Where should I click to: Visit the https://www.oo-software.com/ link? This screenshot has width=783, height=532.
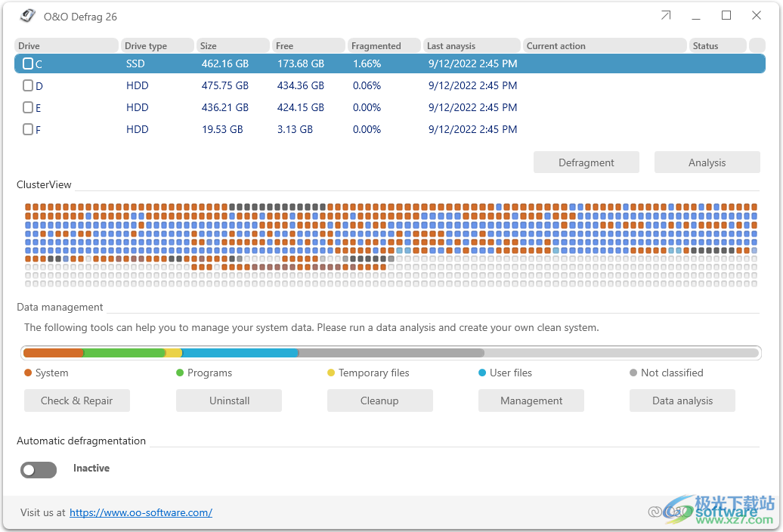[x=141, y=512]
